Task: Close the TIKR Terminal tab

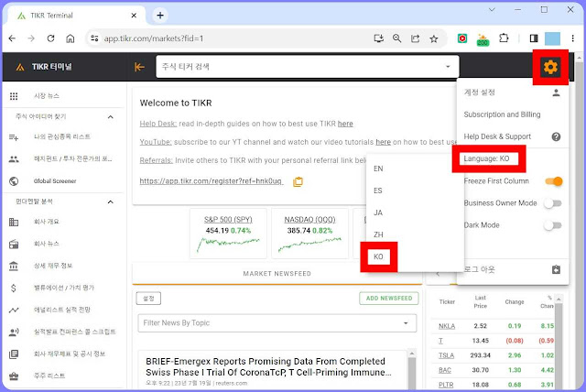Action: coord(134,16)
